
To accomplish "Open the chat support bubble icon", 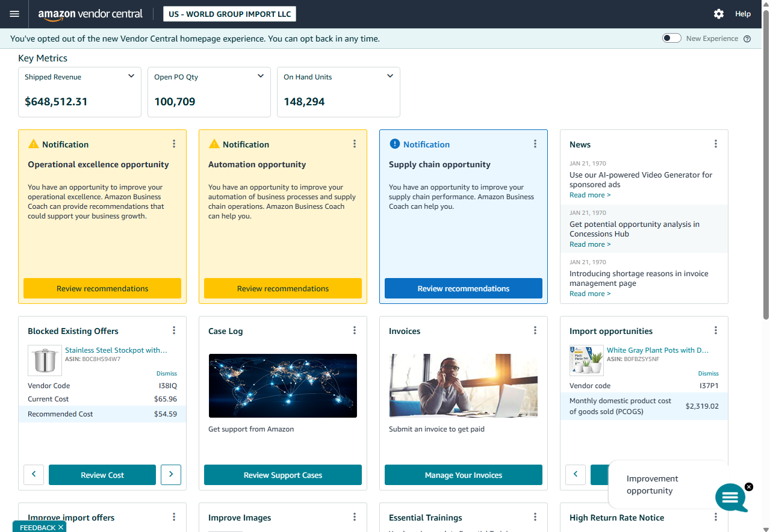I will (x=730, y=497).
